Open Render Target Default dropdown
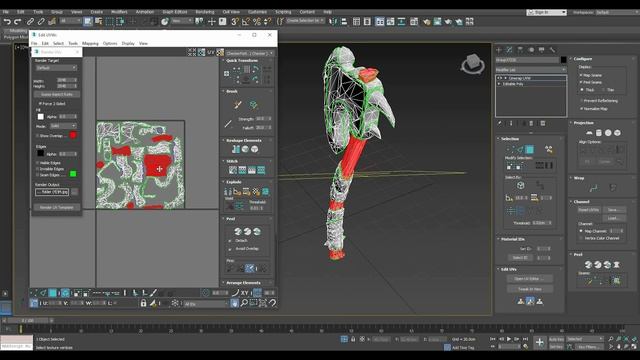640x360 pixels. [56, 68]
